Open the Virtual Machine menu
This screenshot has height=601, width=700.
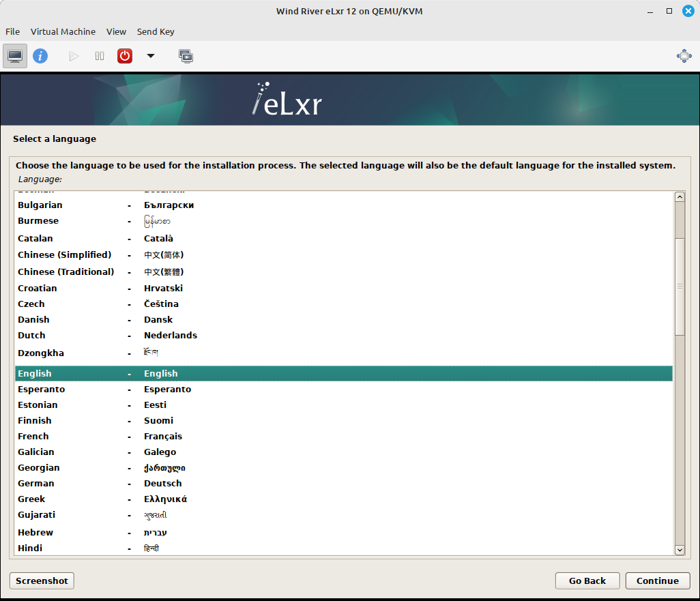[63, 31]
